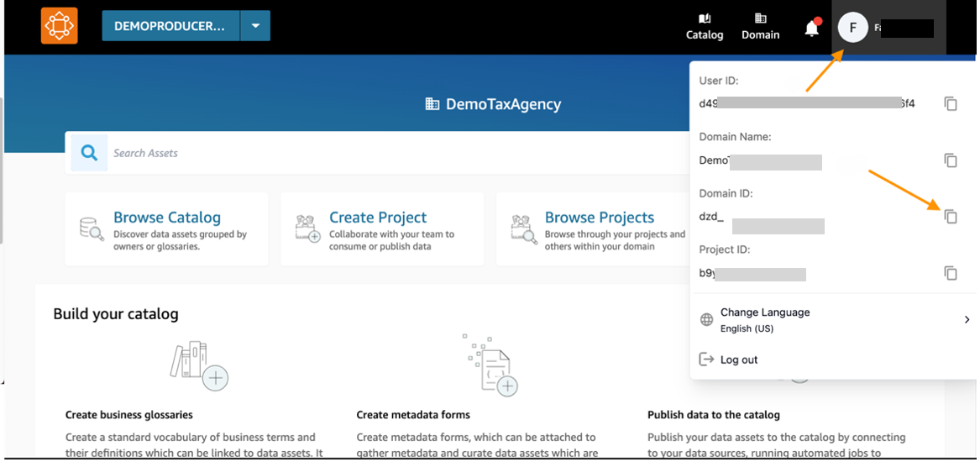Viewport: 980px width, 462px height.
Task: Click the Create business glossaries icon
Action: [200, 366]
